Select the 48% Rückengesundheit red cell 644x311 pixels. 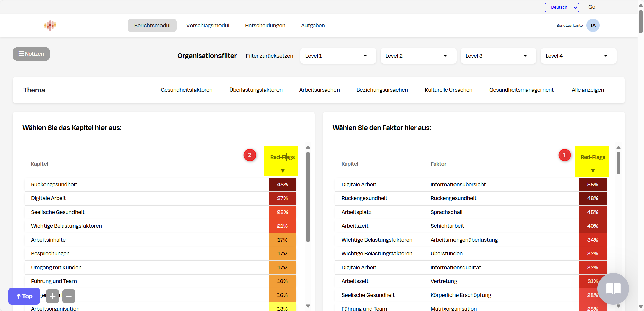tap(282, 185)
